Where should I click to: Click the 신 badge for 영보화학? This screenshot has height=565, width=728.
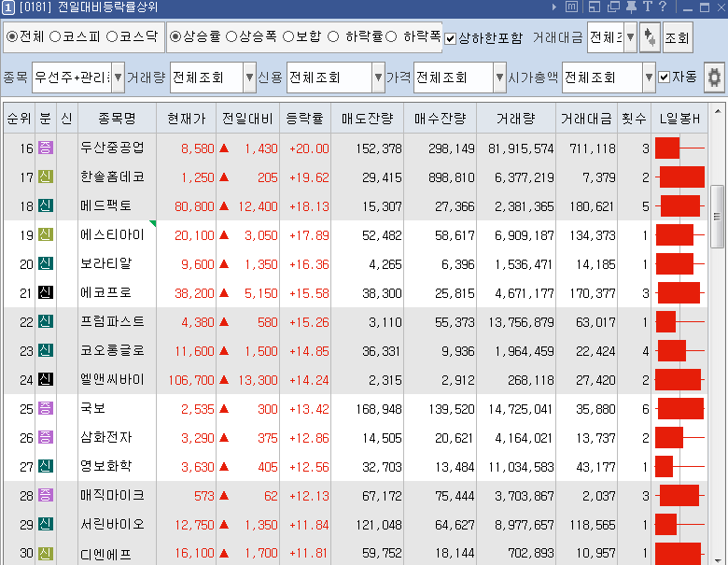(45, 466)
